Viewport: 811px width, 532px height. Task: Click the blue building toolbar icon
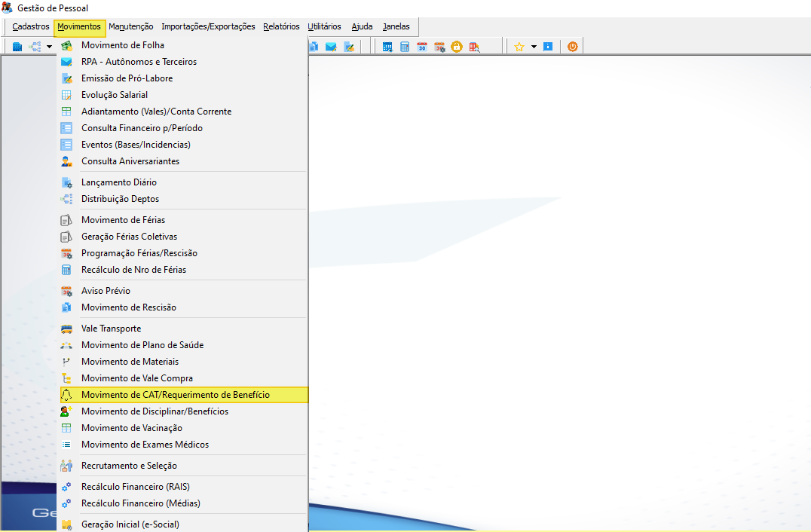click(17, 47)
